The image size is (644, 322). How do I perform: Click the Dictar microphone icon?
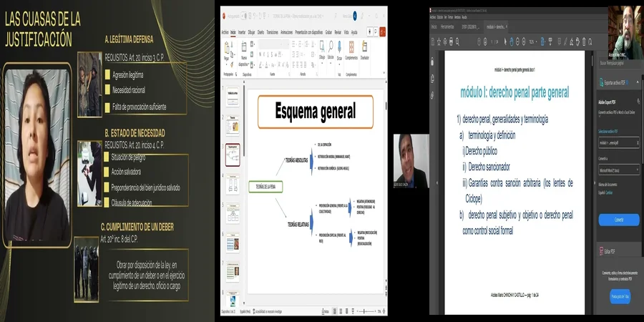[x=339, y=47]
